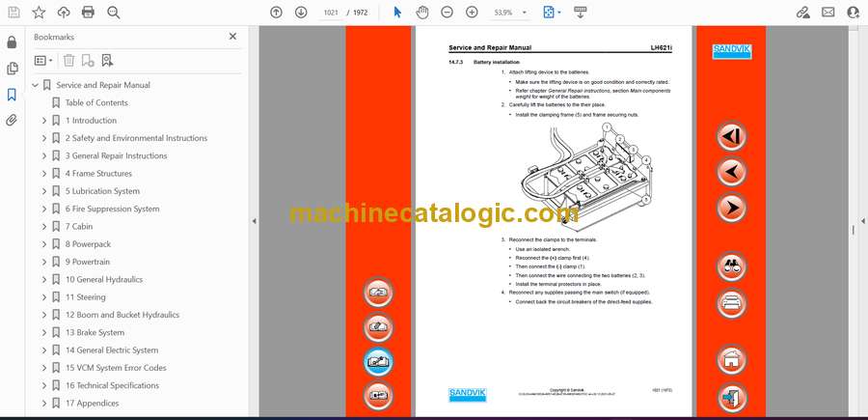Close the Bookmarks panel

click(232, 37)
